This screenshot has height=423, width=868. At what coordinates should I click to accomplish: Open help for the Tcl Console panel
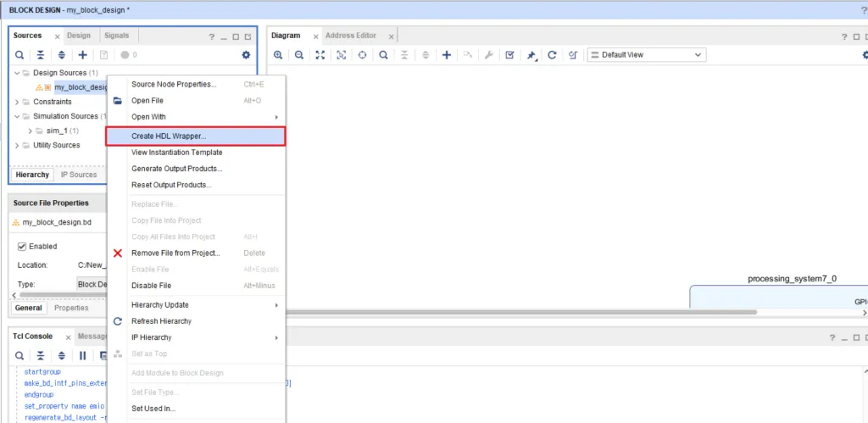pos(832,337)
